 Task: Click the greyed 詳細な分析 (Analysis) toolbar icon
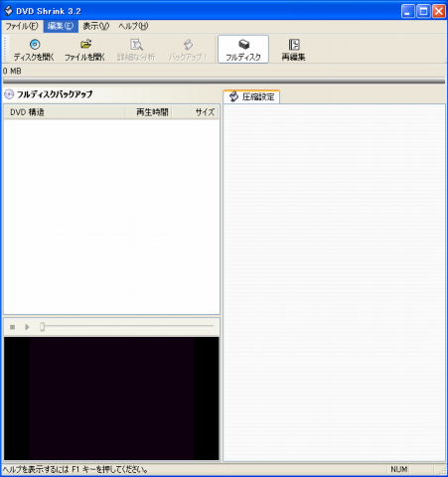136,50
